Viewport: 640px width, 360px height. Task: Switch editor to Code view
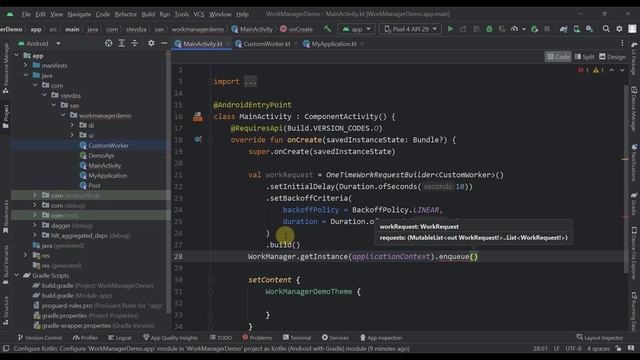pyautogui.click(x=558, y=57)
